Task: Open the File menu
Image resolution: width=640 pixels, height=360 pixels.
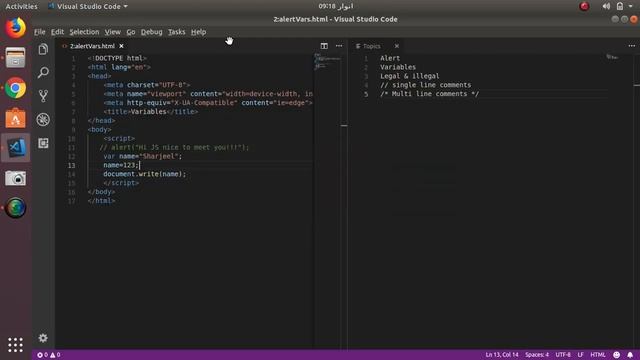Action: (x=40, y=32)
